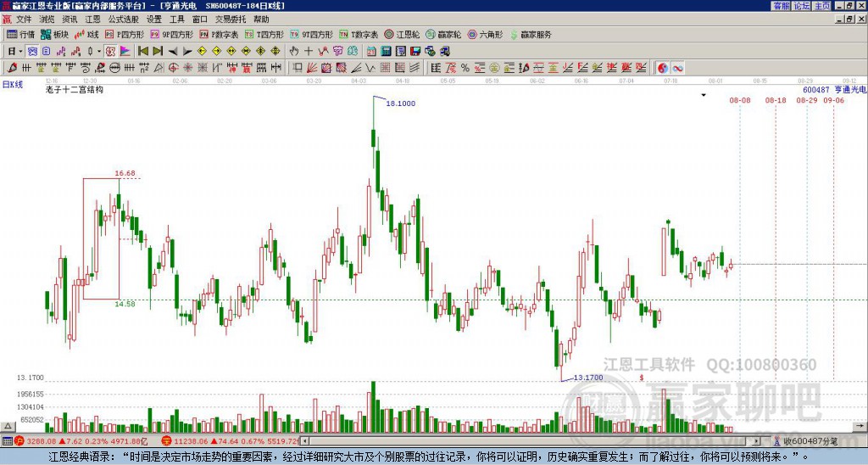
Task: Toggle the yin-yang indicator button
Action: (663, 68)
